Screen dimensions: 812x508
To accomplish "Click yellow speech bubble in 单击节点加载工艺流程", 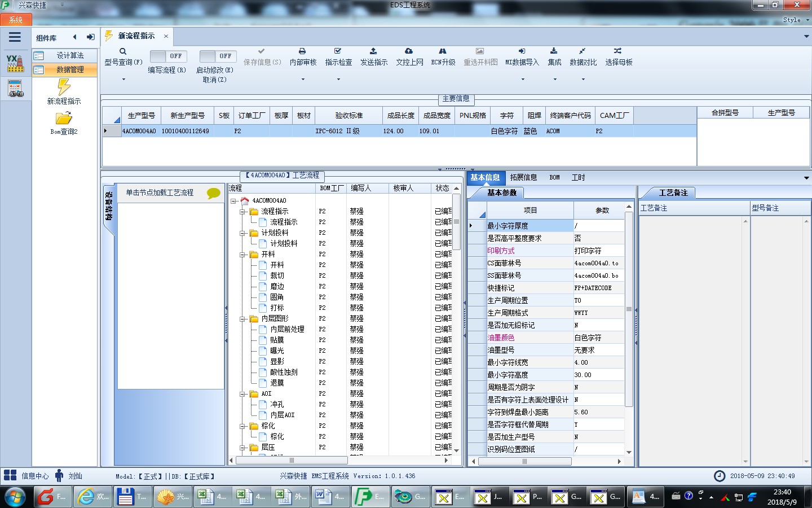I will tap(214, 193).
